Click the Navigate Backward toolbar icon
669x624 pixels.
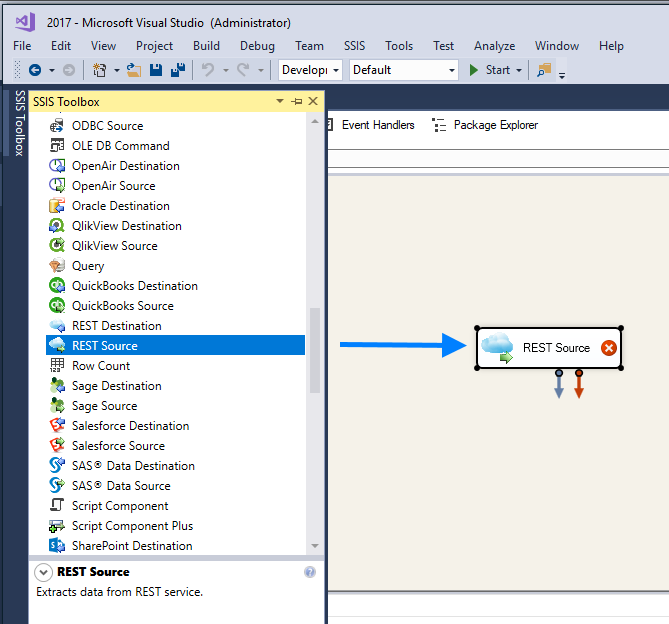tap(35, 70)
